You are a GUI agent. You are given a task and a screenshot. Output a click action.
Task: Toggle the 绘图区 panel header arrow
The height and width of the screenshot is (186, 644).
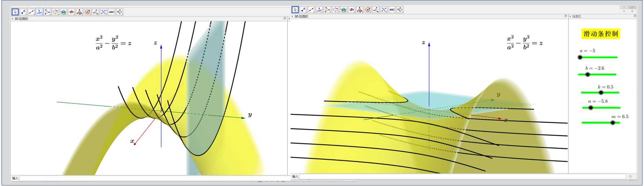coord(570,16)
